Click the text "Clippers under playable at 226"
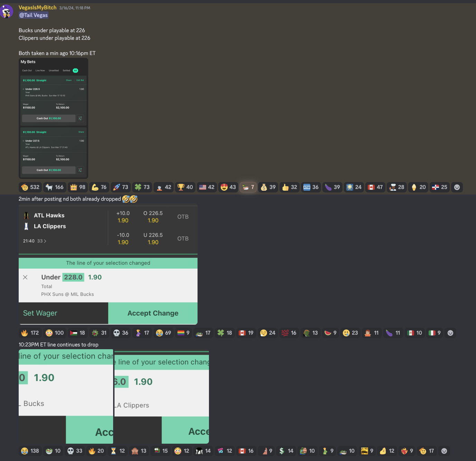This screenshot has width=476, height=461. click(x=54, y=38)
